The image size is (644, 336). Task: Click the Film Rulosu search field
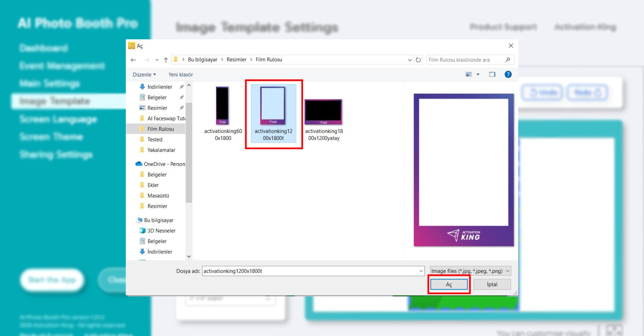[465, 60]
